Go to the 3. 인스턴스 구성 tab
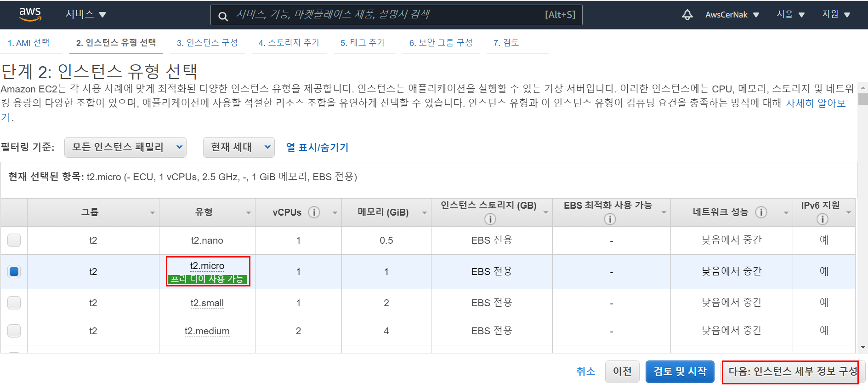 207,43
